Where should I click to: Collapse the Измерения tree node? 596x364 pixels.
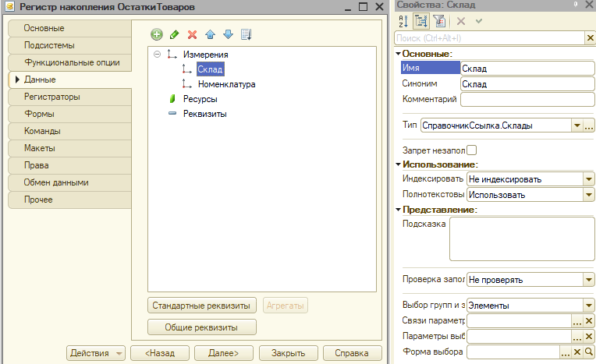click(157, 55)
